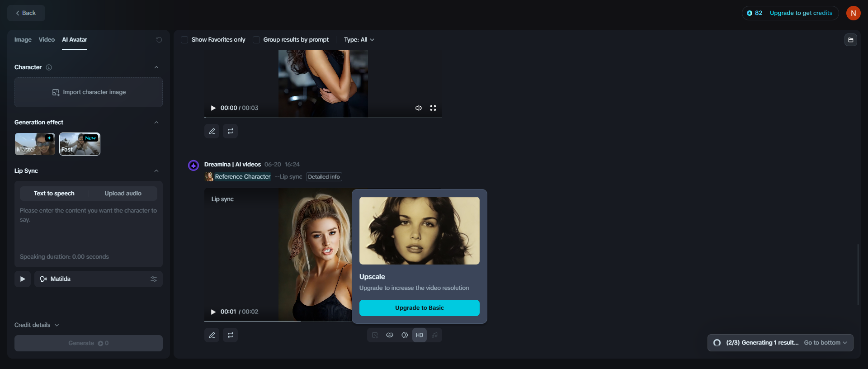
Task: Click the "Speaking duration: 0.00 seconds" text
Action: coord(64,257)
